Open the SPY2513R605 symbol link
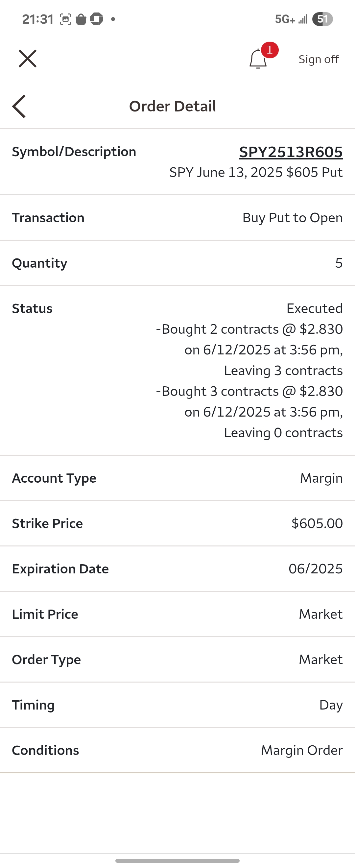The height and width of the screenshot is (868, 355). point(291,152)
